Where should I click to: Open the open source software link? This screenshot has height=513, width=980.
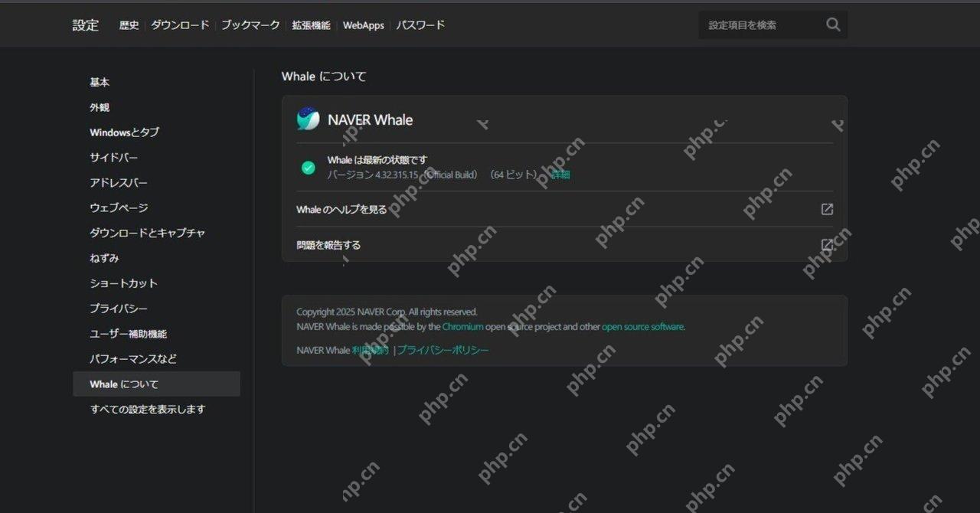tap(642, 326)
